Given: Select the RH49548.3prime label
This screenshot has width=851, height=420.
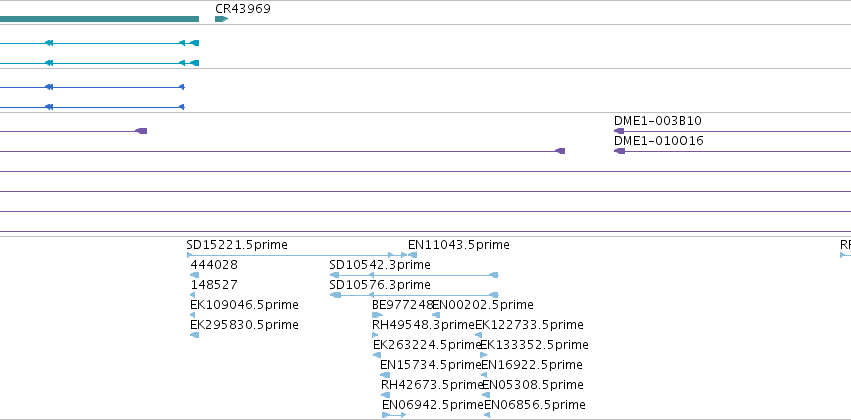Looking at the screenshot, I should click(x=423, y=325).
